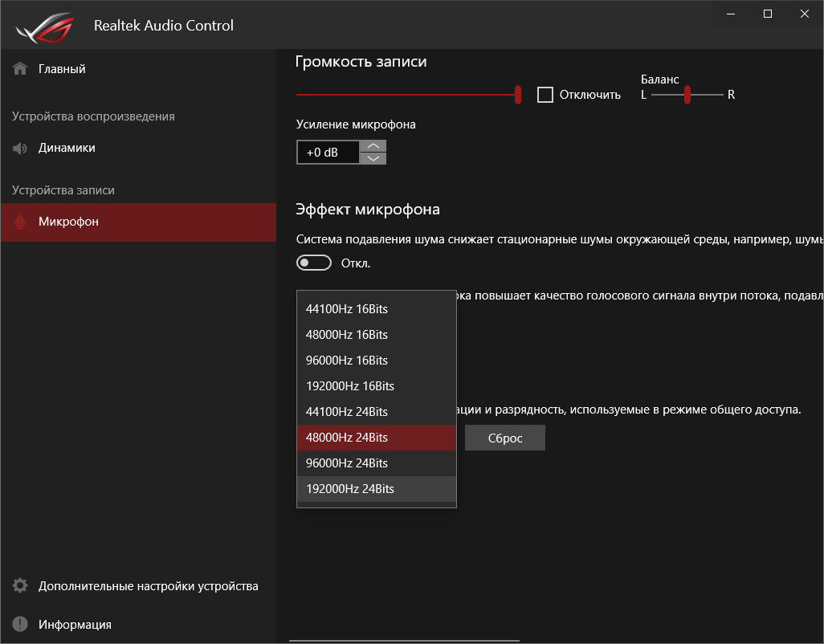Viewport: 824px width, 644px height.
Task: Click the recording volume slider handle
Action: click(519, 94)
